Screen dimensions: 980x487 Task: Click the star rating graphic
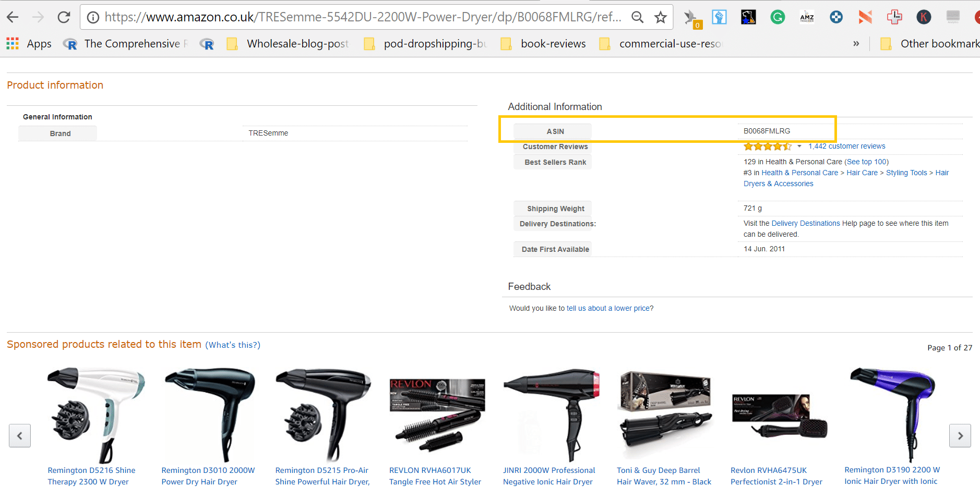(768, 147)
